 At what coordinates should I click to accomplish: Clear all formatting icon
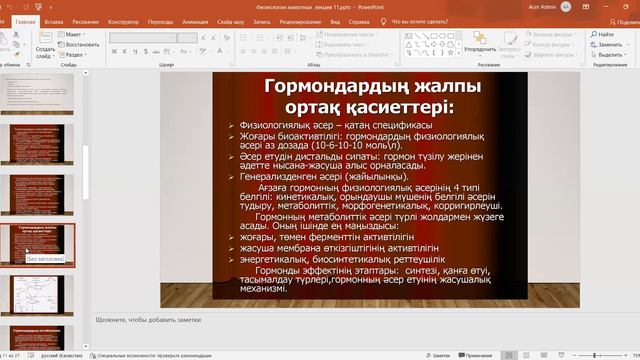click(x=227, y=38)
